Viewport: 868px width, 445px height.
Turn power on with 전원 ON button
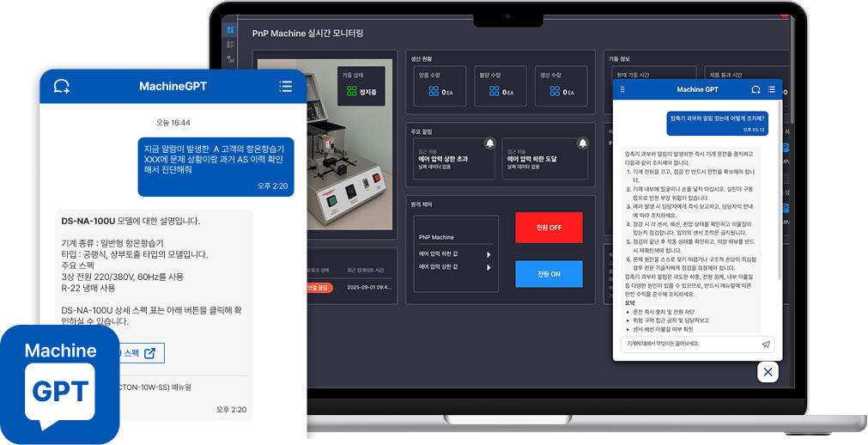pos(549,274)
